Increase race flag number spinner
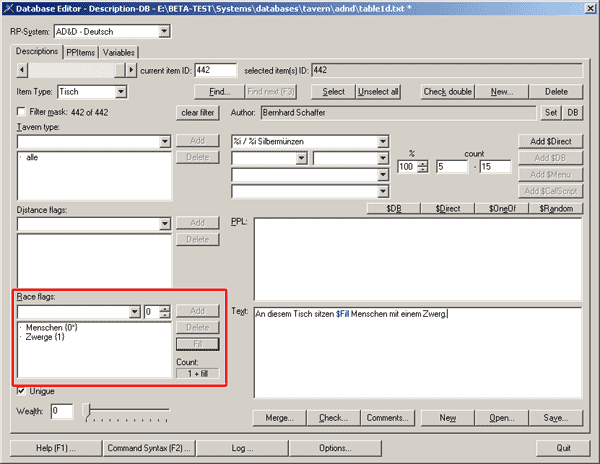The image size is (600, 464). click(x=165, y=308)
